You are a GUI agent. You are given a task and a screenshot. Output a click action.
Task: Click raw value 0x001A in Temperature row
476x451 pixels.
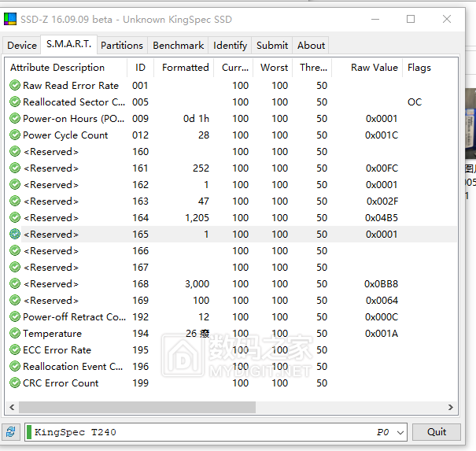point(382,333)
